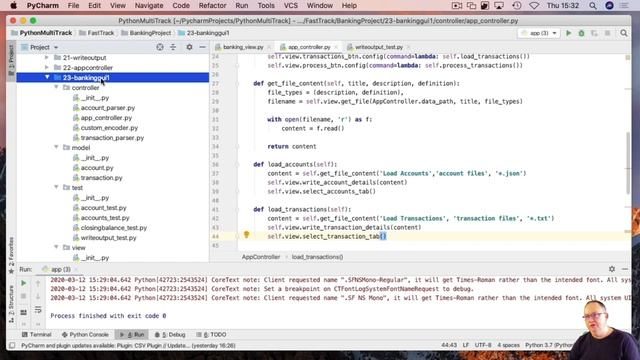Open macOS Spotlight search in the menu bar

(x=593, y=6)
